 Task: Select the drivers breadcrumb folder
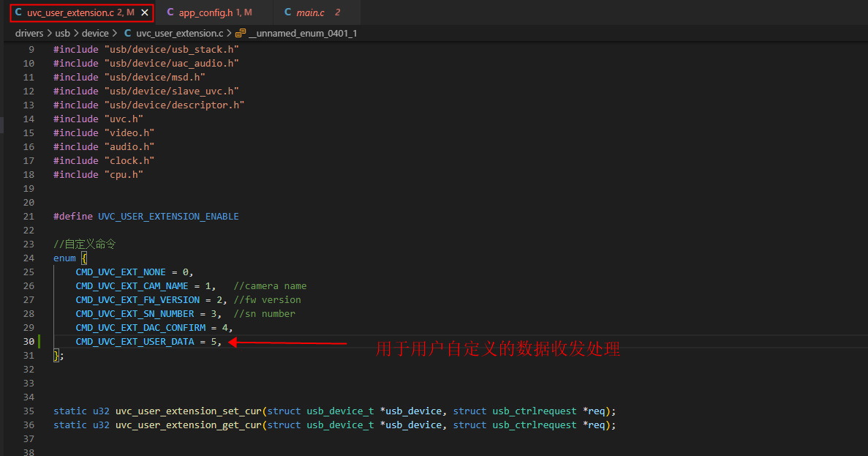coord(29,33)
